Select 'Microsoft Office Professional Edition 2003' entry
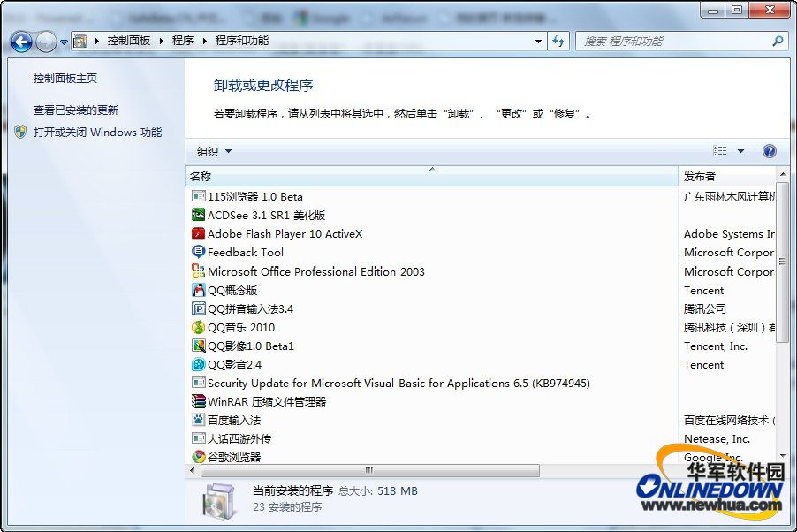The width and height of the screenshot is (797, 532). [316, 271]
